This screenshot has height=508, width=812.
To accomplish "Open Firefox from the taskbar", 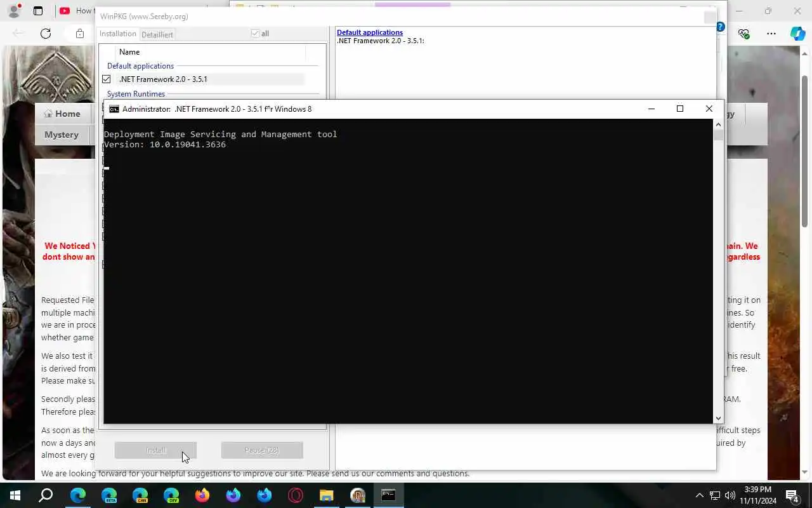I will (x=202, y=495).
